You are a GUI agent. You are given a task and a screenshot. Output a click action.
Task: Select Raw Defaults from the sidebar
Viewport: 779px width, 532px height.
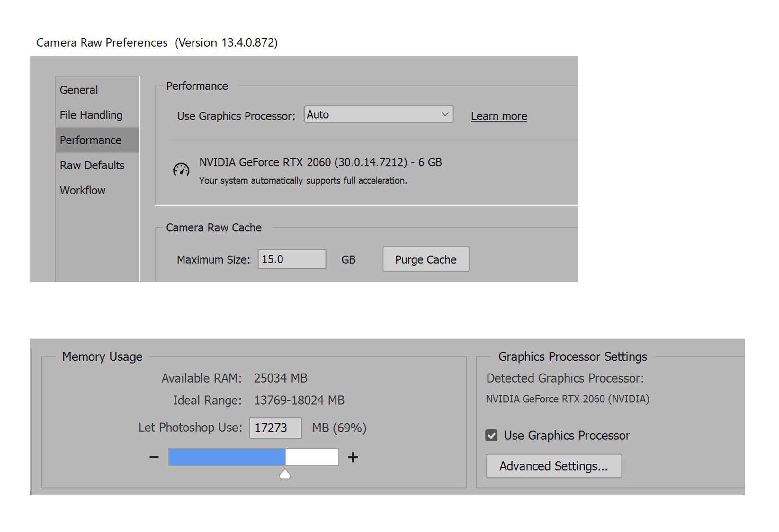(92, 165)
